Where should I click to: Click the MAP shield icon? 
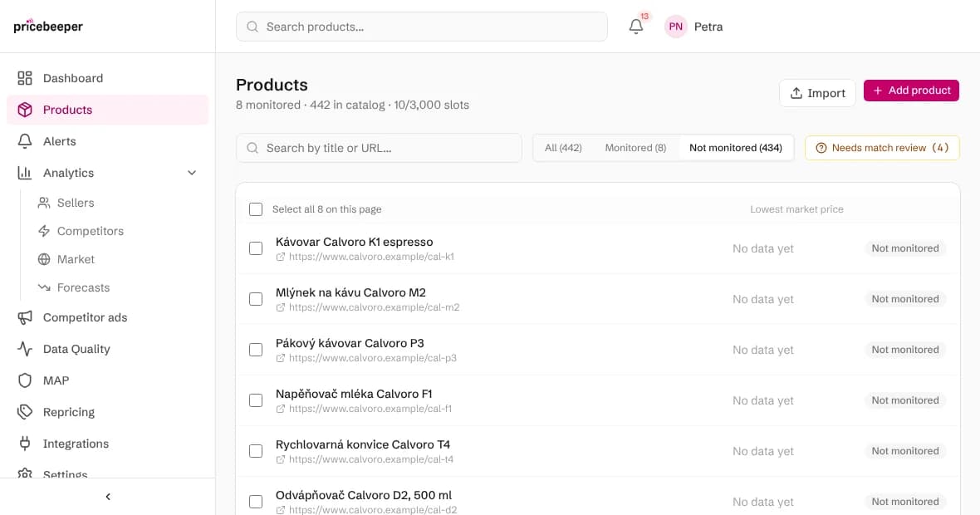(x=25, y=380)
